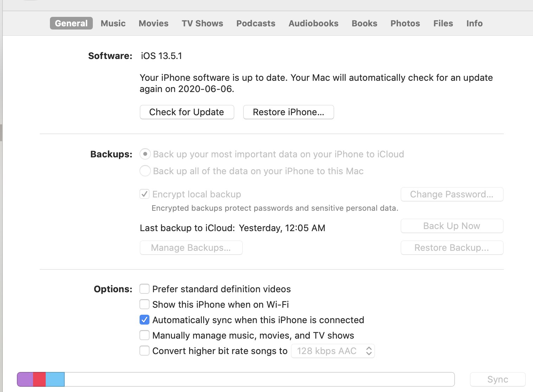Select the back up to iCloud radio option
Viewport: 533px width, 392px height.
pyautogui.click(x=145, y=154)
